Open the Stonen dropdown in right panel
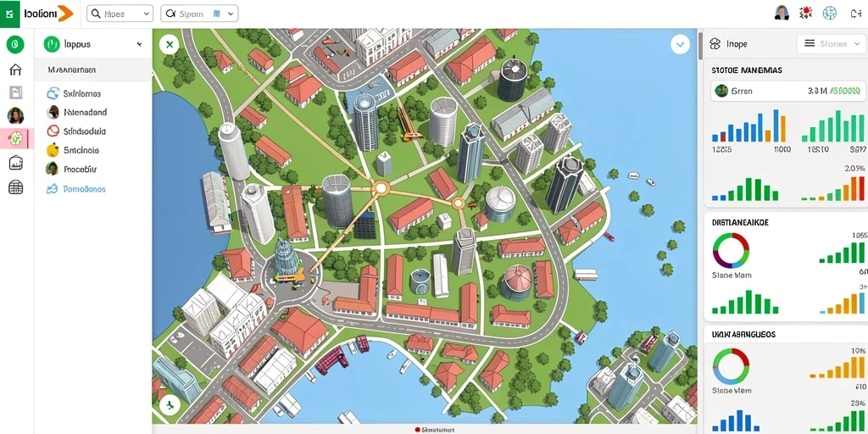 (831, 44)
